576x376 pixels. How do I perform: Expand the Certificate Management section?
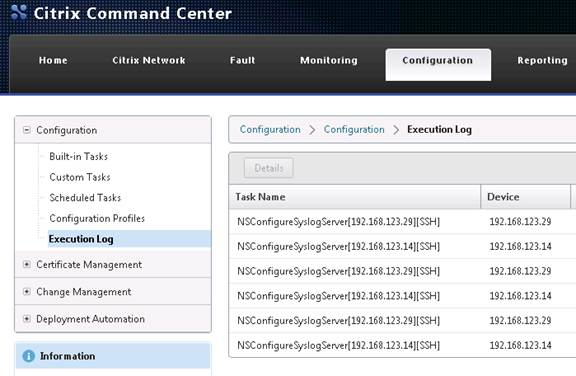click(26, 264)
